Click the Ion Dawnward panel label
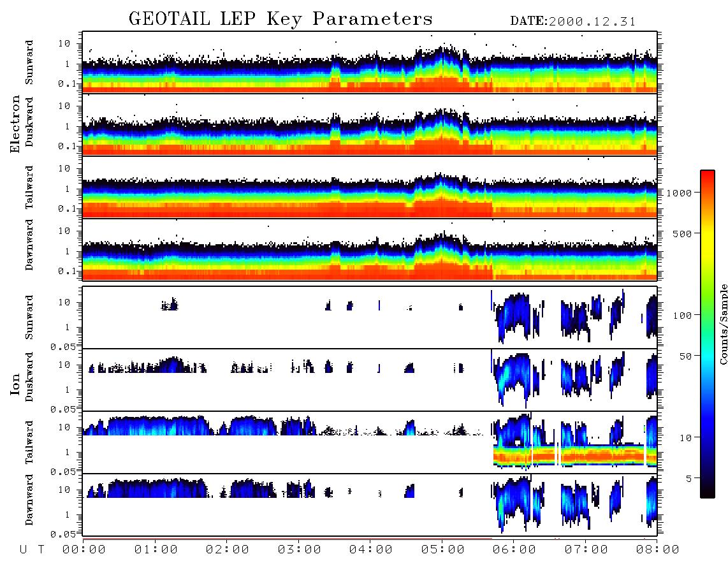Screen dimensions: 728x561 tap(29, 500)
